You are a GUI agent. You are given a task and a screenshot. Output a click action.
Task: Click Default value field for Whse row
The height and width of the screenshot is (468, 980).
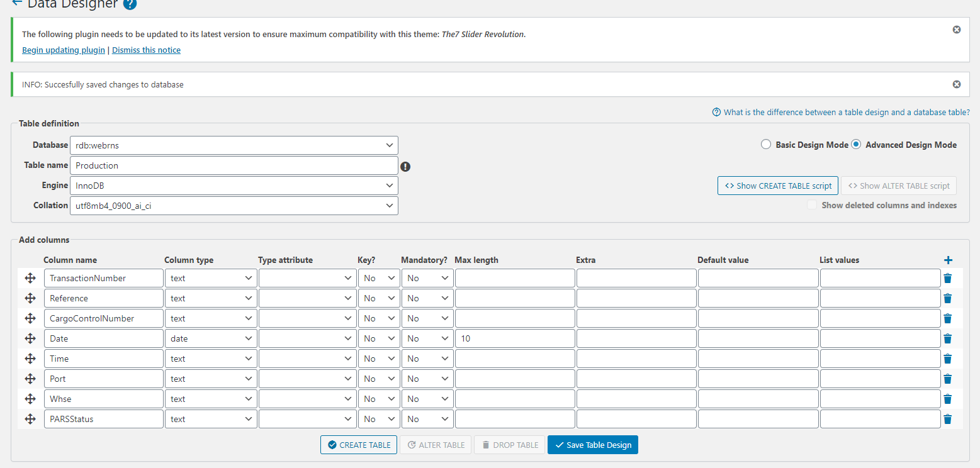click(x=758, y=399)
